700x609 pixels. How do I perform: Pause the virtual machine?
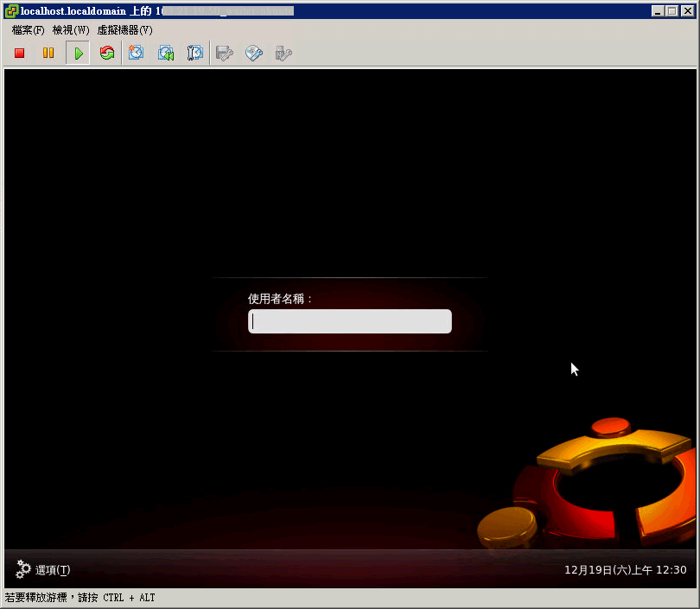click(48, 53)
